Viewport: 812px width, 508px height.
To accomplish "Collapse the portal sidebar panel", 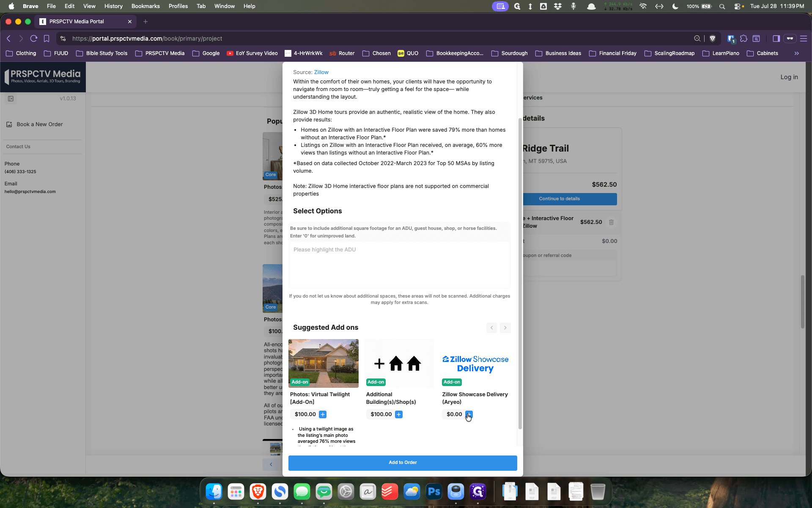I will [11, 99].
